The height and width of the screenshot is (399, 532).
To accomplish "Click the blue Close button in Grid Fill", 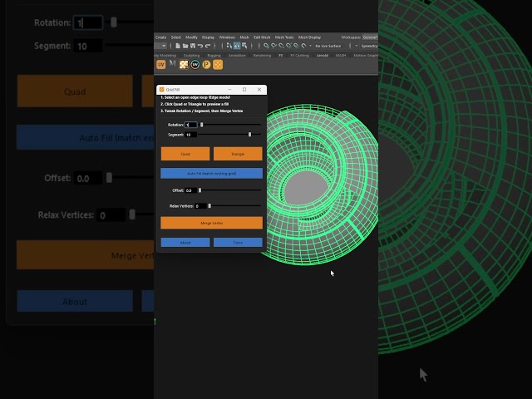I will click(x=238, y=242).
